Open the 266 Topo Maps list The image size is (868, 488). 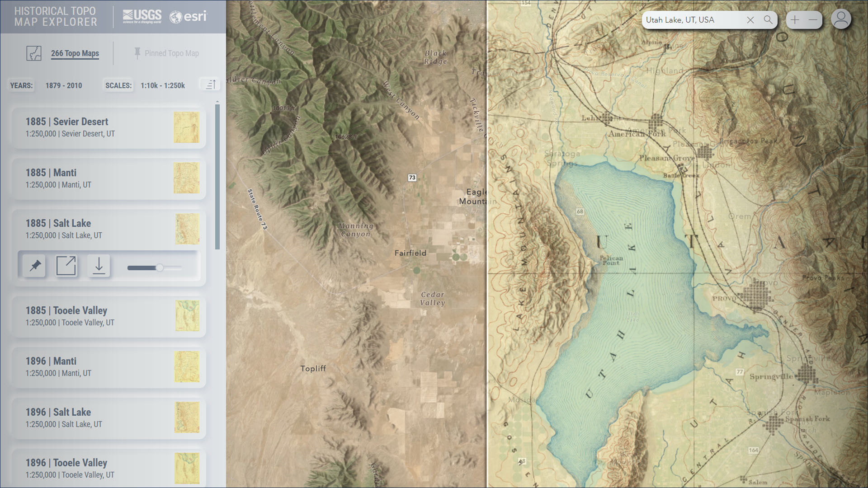[75, 53]
